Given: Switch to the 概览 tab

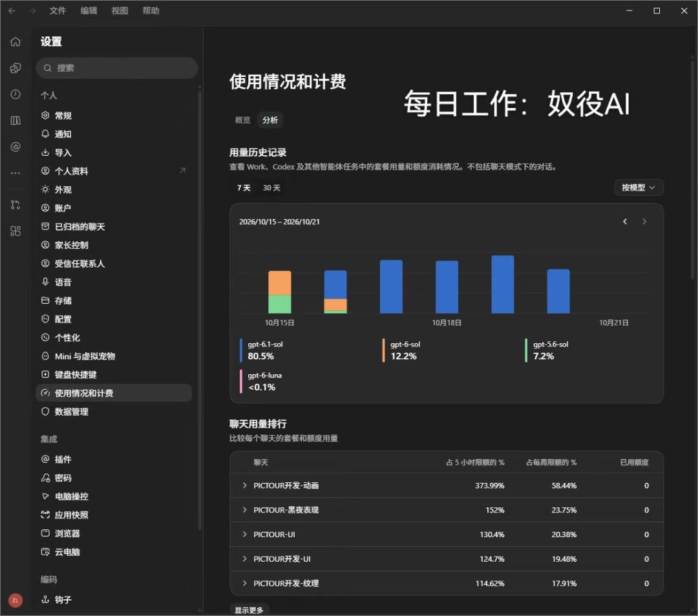Looking at the screenshot, I should coord(242,120).
